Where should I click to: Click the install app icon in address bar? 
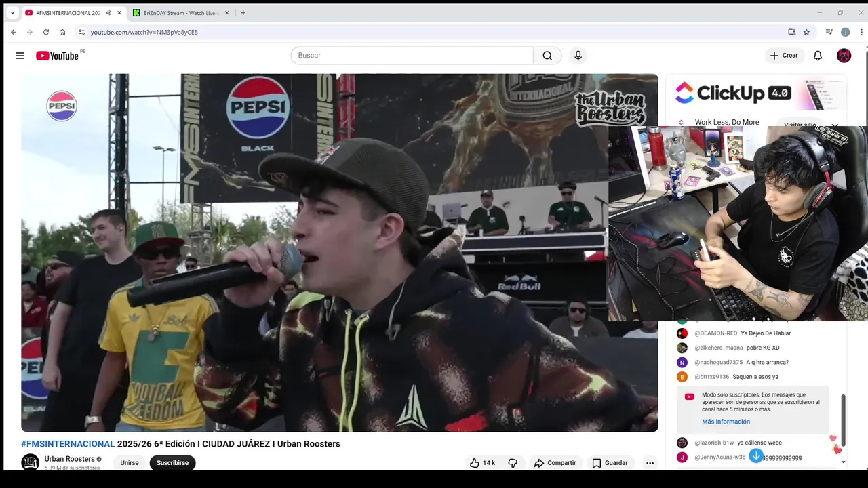coord(791,32)
